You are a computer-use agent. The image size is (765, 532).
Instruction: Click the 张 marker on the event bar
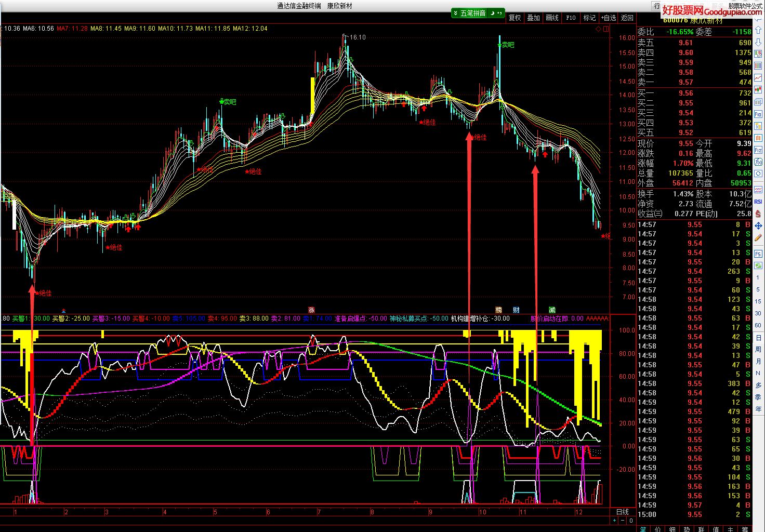tap(312, 310)
